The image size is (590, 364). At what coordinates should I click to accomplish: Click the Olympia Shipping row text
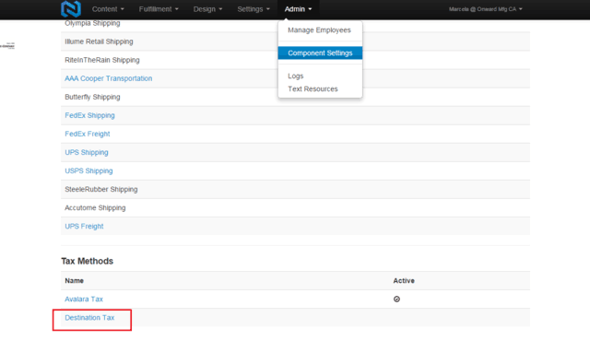92,23
